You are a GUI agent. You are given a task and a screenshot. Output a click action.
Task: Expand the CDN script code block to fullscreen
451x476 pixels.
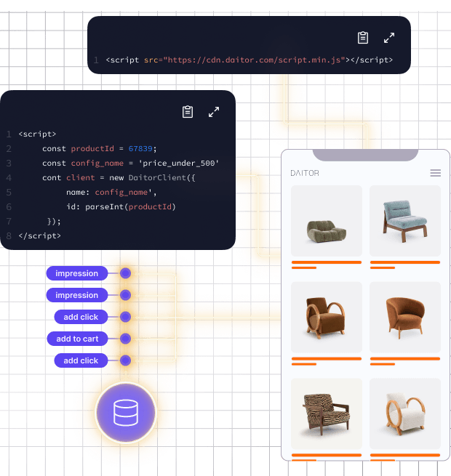tap(389, 38)
